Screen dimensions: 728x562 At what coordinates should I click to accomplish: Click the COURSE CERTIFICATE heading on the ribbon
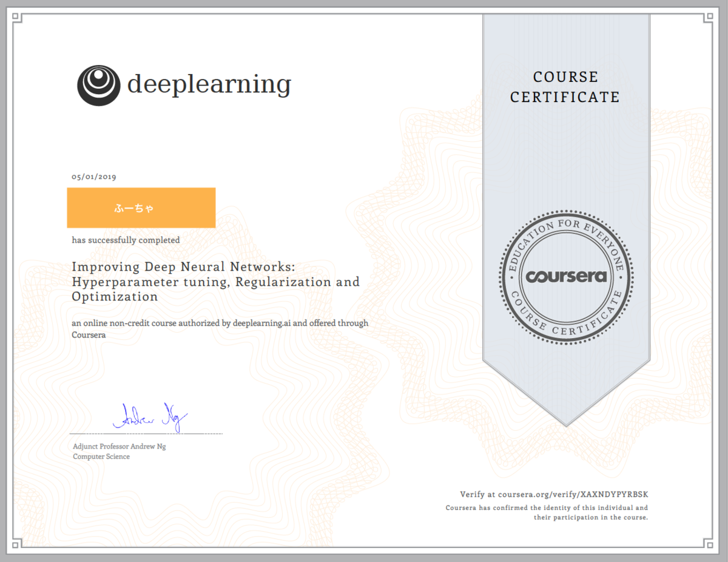tap(565, 87)
